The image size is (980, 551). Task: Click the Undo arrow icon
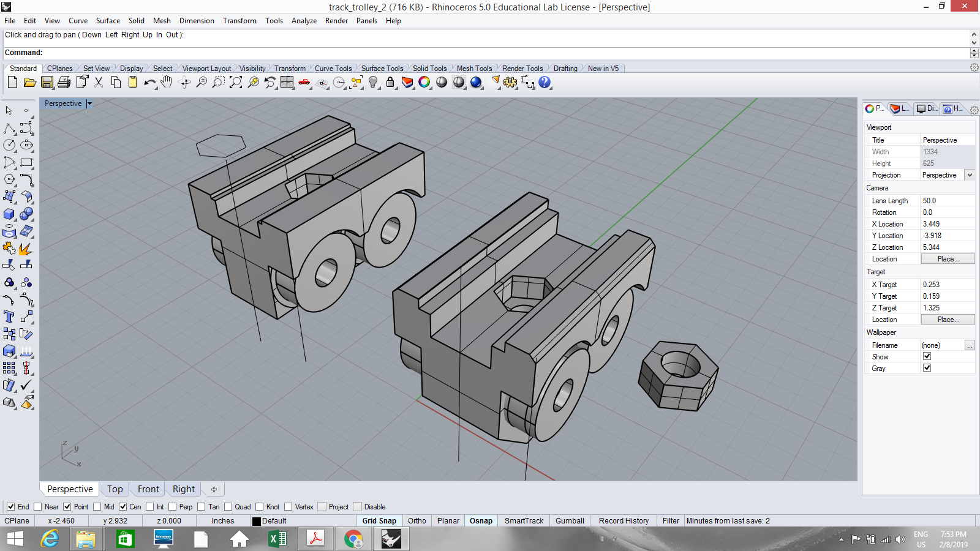pos(150,82)
